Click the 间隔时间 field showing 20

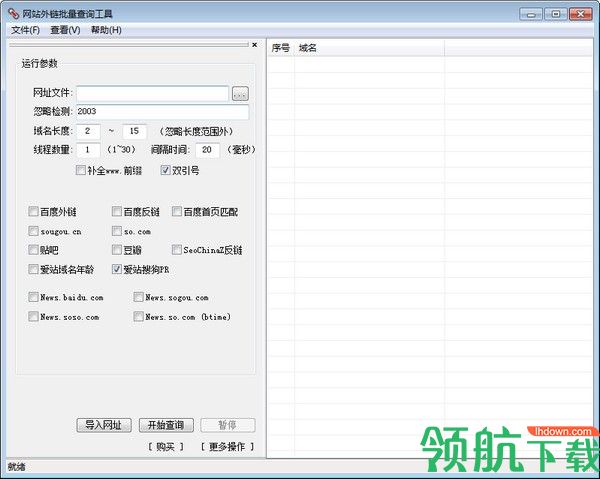pos(207,150)
